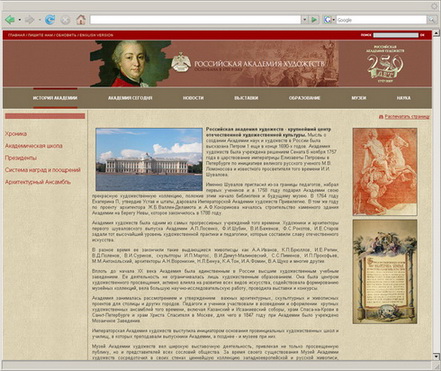The image size is (441, 371).
Task: Click the browser forward arrow button
Action: point(29,20)
